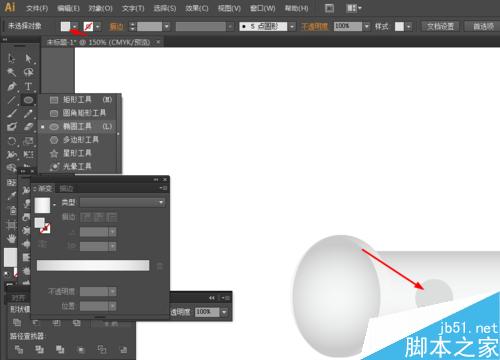Switch to the 描边 tab in gradient panel
This screenshot has height=360, width=500.
[66, 189]
